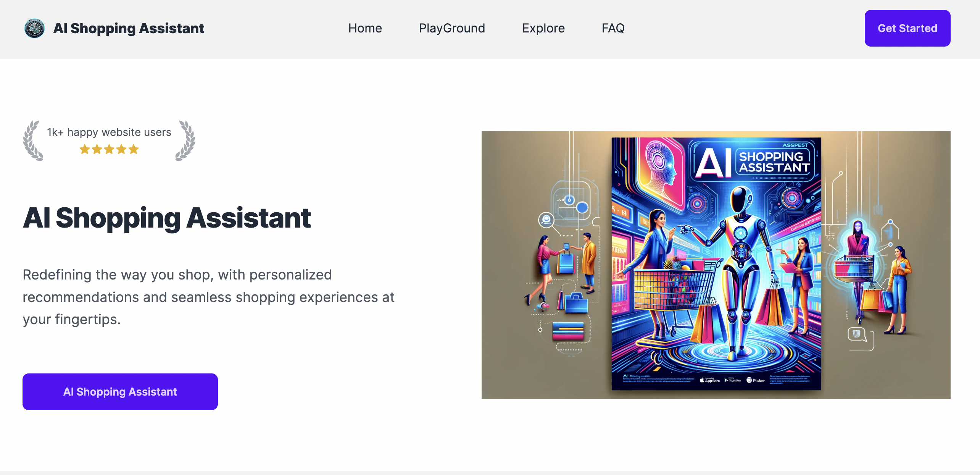Click the fifth gold rating star
The width and height of the screenshot is (980, 475).
(134, 149)
